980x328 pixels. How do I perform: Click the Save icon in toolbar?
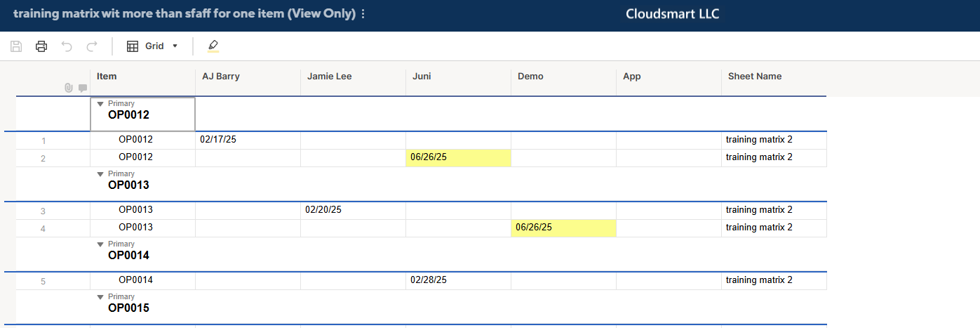click(x=16, y=46)
